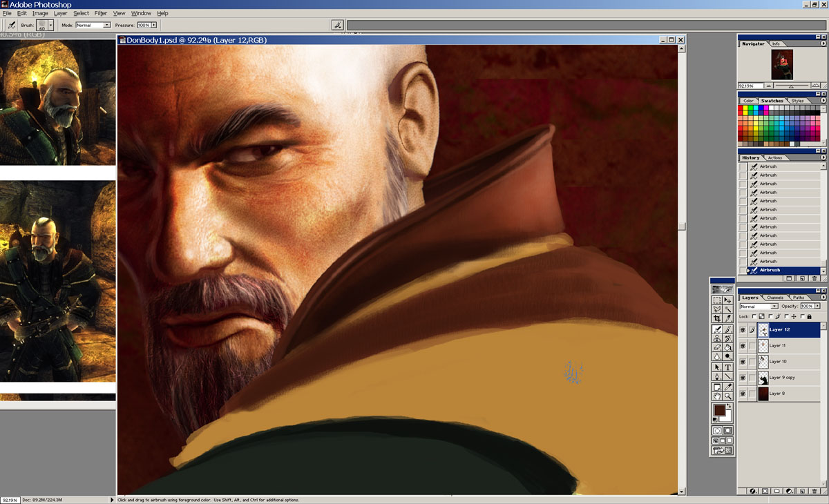Select the Layer 10 row

pos(780,361)
